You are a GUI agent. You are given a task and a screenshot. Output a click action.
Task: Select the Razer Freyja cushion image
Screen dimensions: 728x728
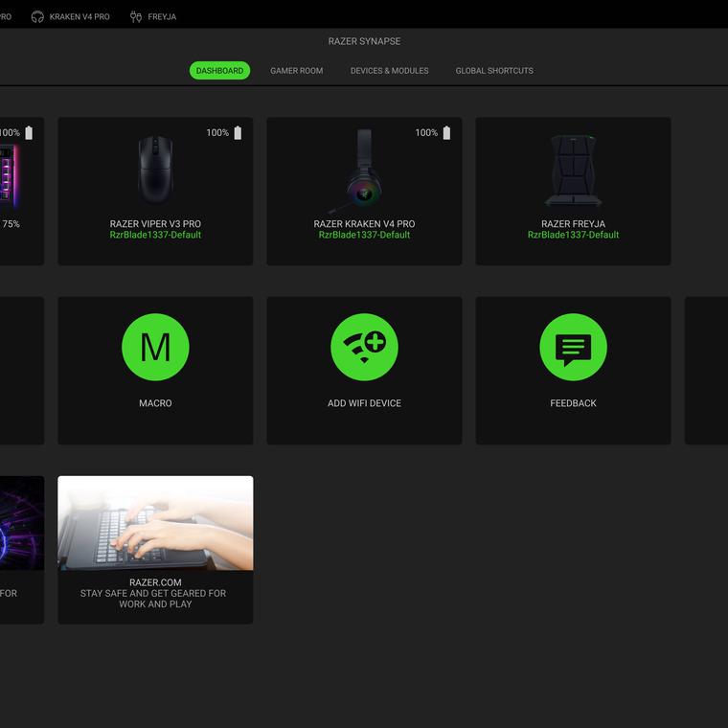click(573, 171)
